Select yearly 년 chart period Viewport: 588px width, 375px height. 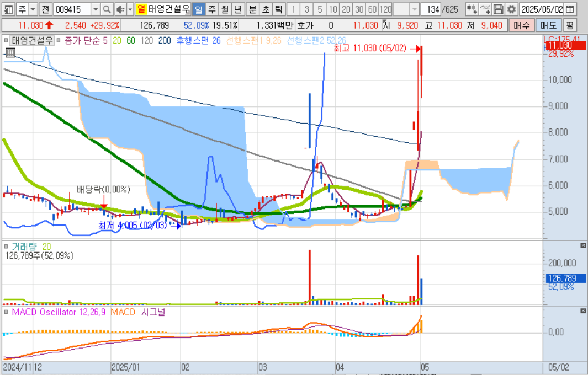238,9
